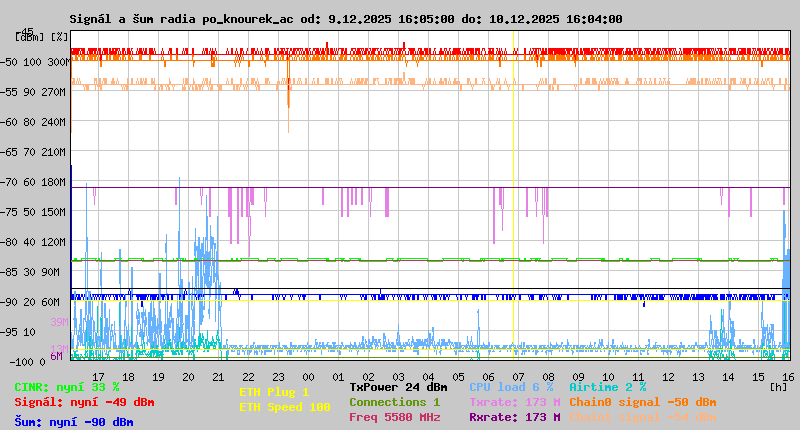This screenshot has height=430, width=800.
Task: Click the purple '6M' rate marker label
Action: click(56, 356)
